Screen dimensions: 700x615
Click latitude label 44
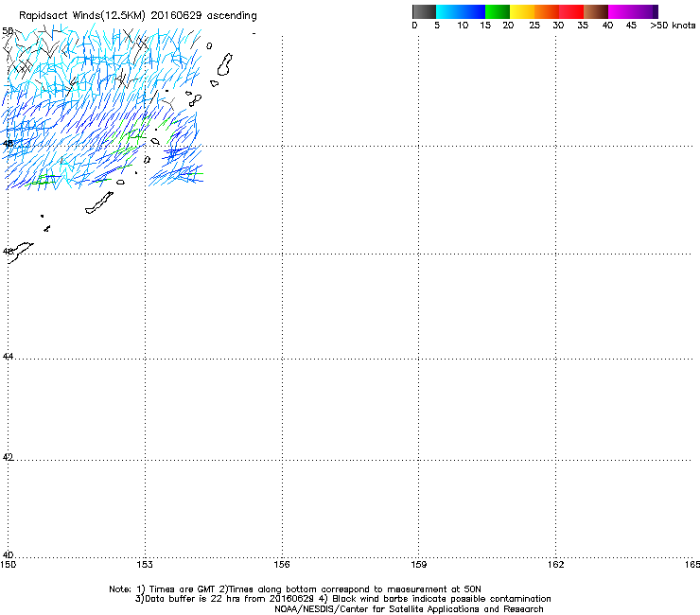point(8,357)
